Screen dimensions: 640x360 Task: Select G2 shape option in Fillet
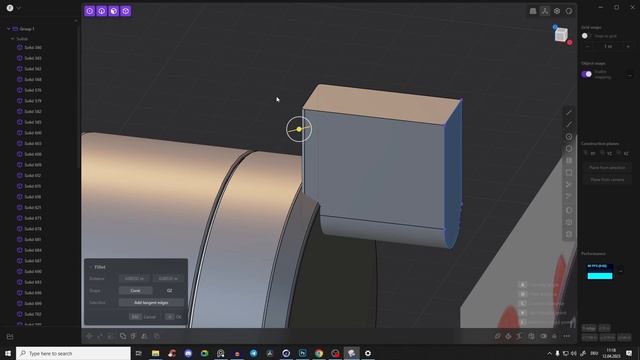coord(169,291)
